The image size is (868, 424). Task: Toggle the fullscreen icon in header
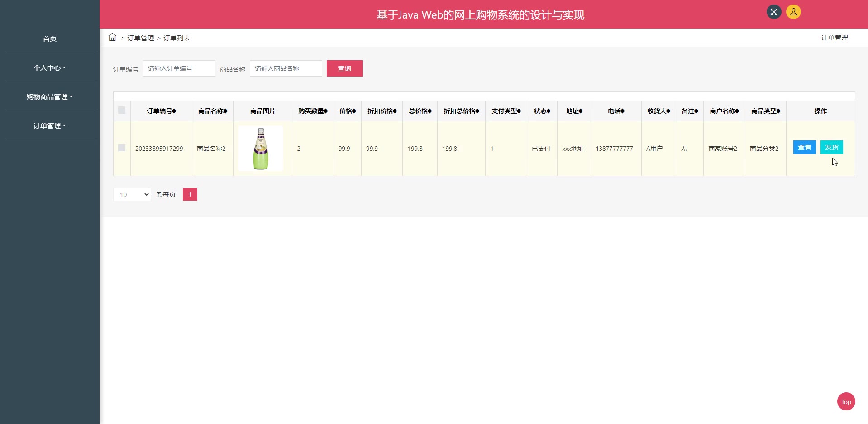point(774,12)
